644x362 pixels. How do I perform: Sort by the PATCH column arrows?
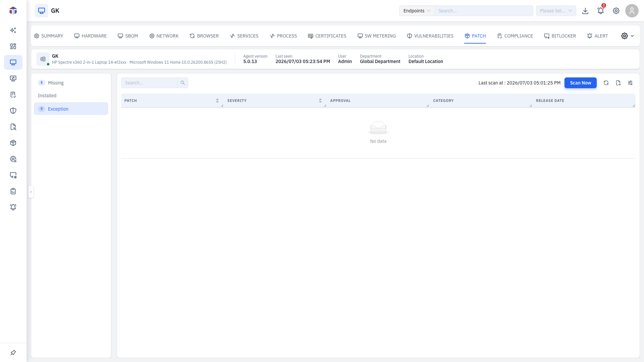click(x=217, y=101)
